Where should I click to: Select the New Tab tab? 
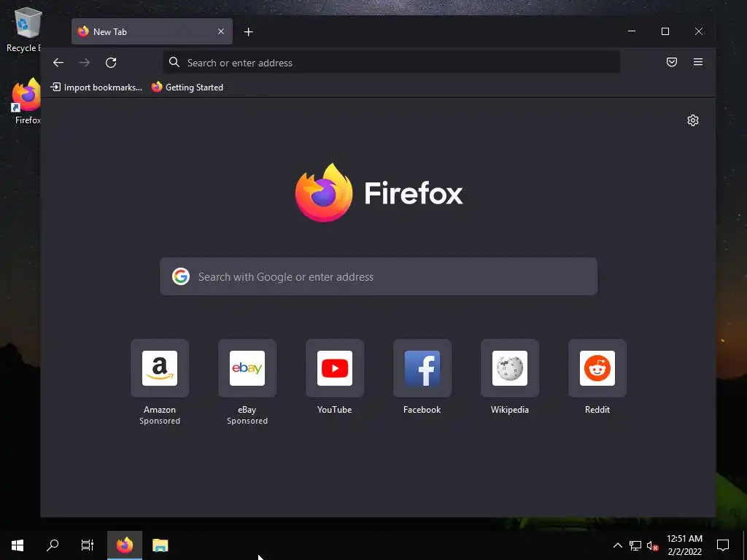(152, 31)
